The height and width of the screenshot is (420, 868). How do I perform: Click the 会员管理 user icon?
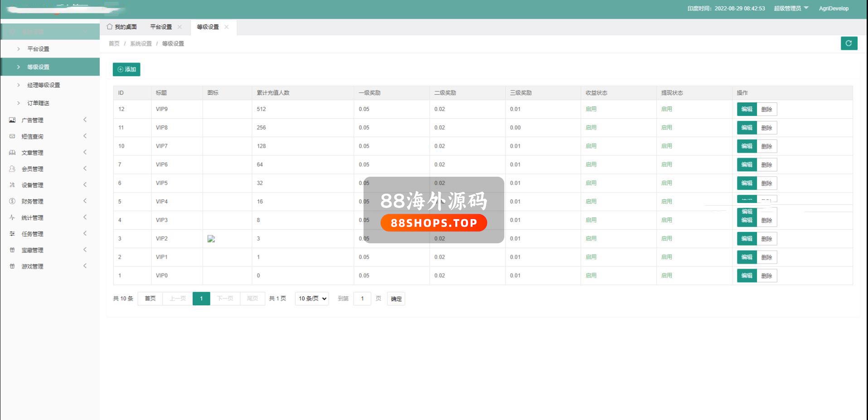[12, 169]
